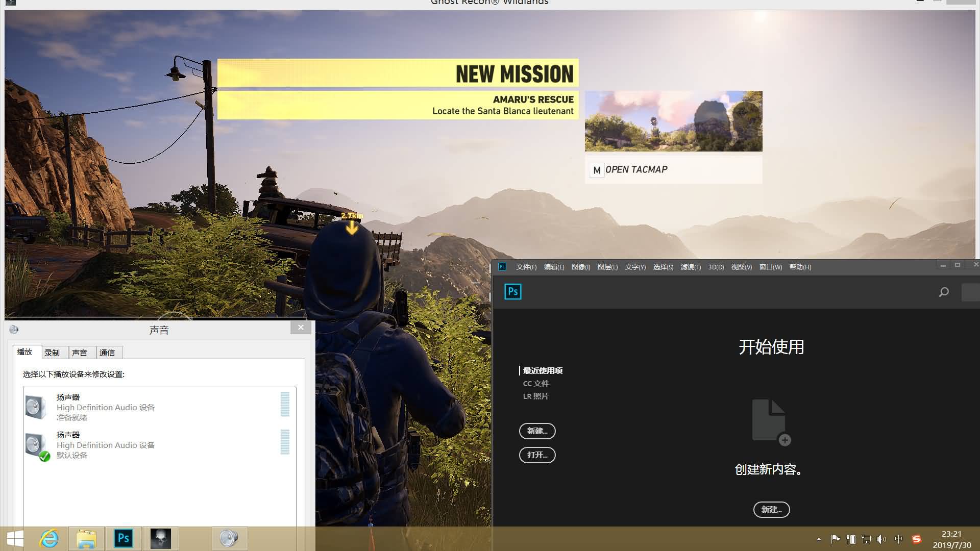Viewport: 980px width, 551px height.
Task: Open the network tray icon
Action: click(866, 539)
